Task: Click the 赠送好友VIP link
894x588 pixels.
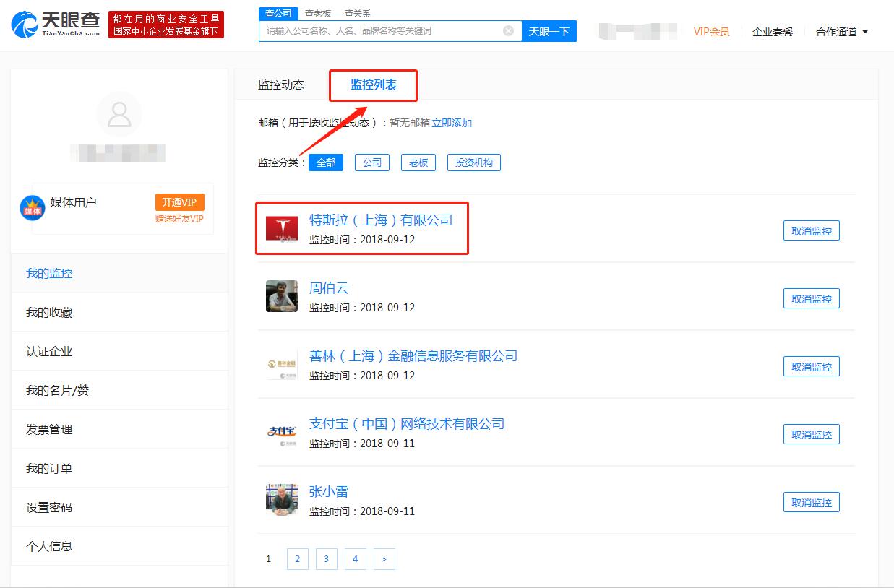Action: [x=179, y=219]
